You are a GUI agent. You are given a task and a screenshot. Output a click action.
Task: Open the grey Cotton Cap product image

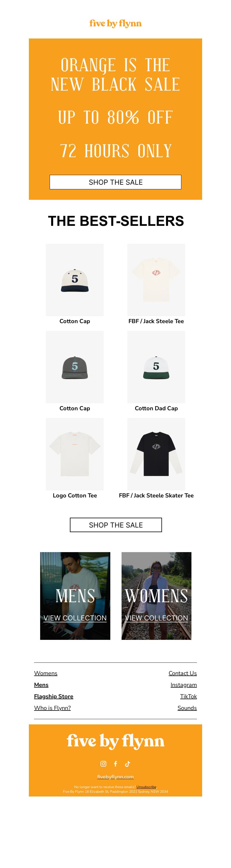click(75, 367)
